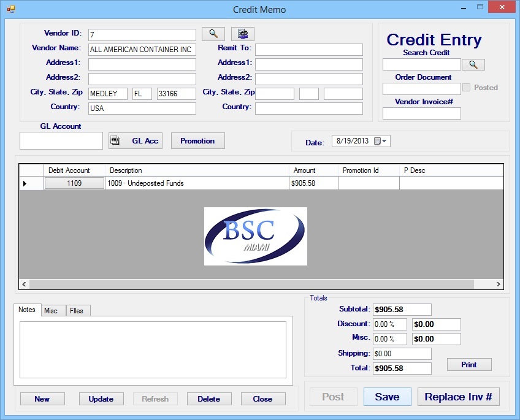Click the horizontal scrollbar thumb of the grid
Viewport: 520px width, 420px height.
tap(251, 284)
